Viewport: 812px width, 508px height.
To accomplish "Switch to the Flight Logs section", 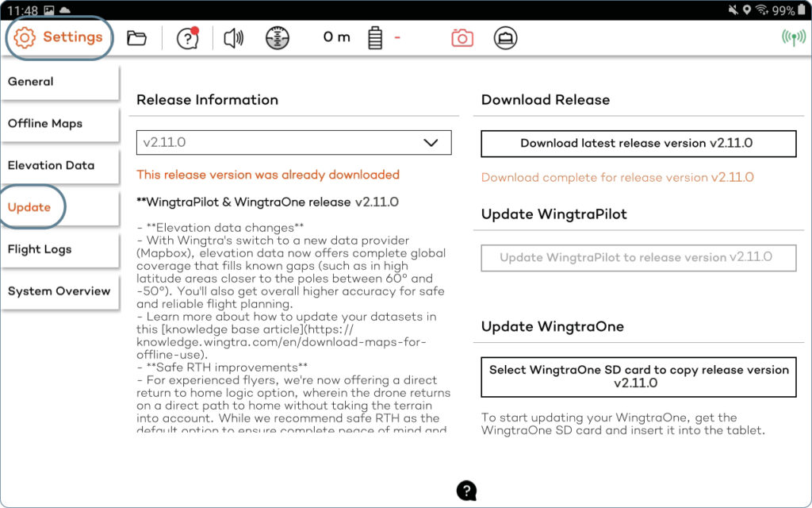I will [x=39, y=249].
